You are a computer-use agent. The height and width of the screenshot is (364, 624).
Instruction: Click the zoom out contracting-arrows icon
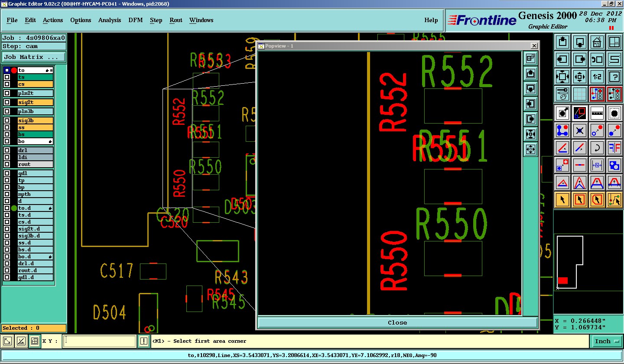(x=580, y=77)
